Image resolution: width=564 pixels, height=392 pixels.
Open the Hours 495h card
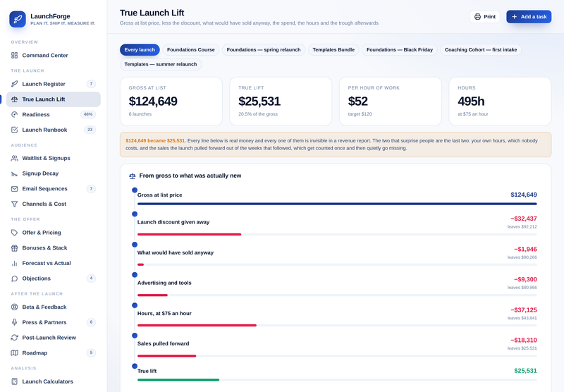click(x=500, y=102)
